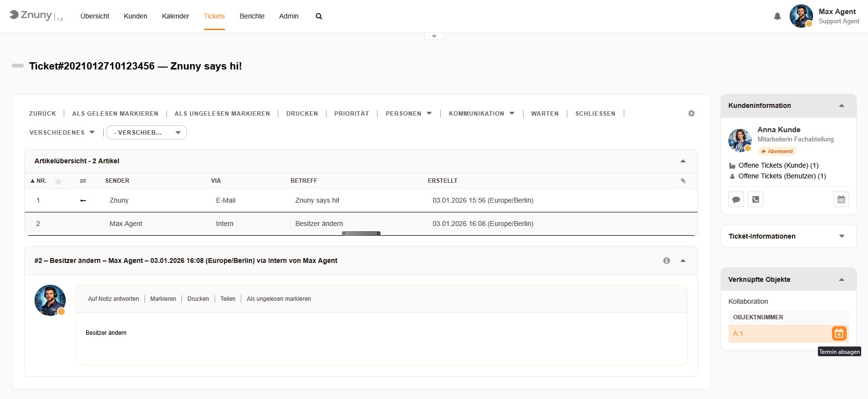
Task: Click Auf Notiz antworten link
Action: (x=113, y=299)
